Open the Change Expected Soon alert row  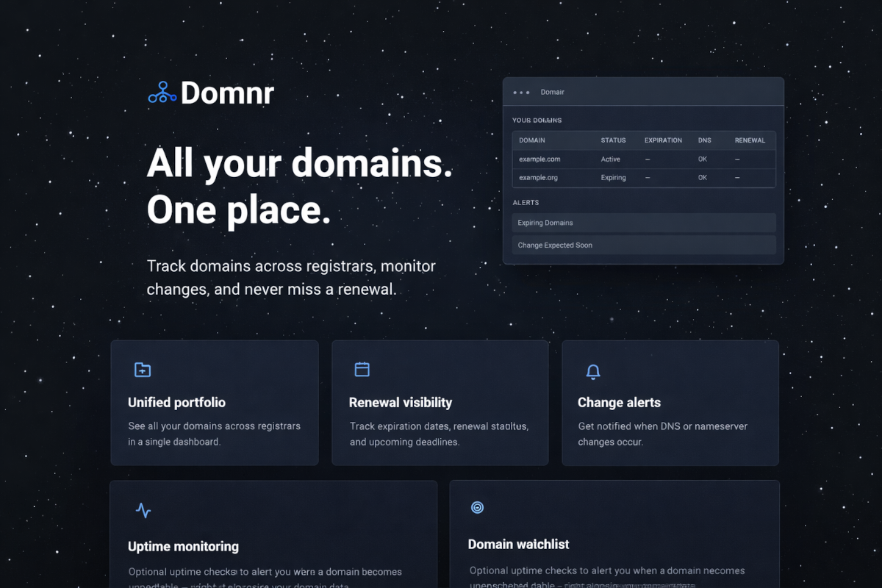point(644,245)
